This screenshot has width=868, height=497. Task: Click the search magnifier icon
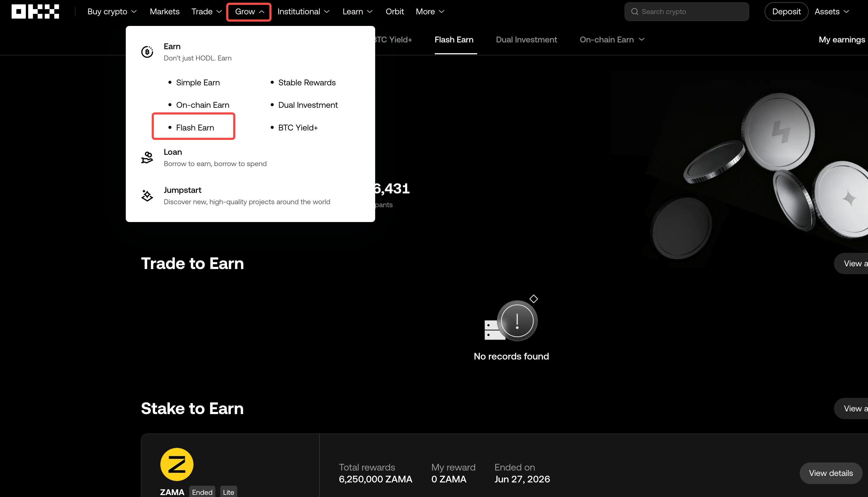[634, 12]
